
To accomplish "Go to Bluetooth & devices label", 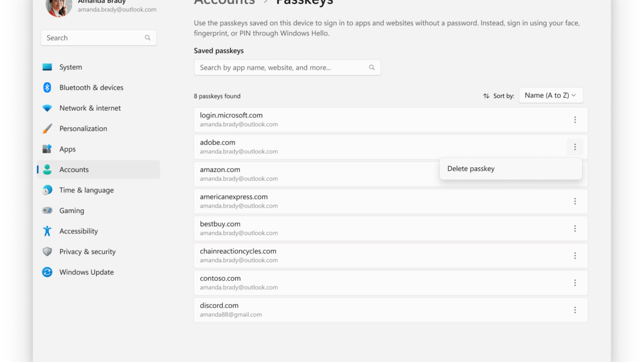I will 91,87.
